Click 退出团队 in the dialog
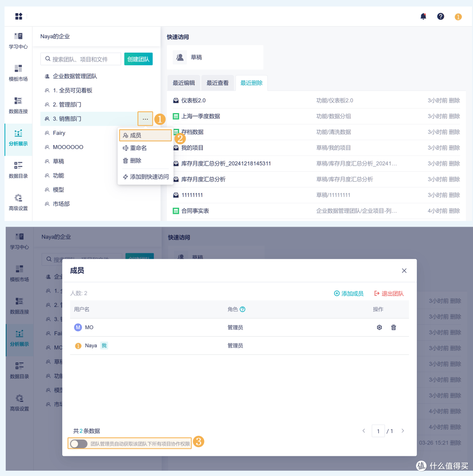The image size is (473, 476). (x=388, y=293)
